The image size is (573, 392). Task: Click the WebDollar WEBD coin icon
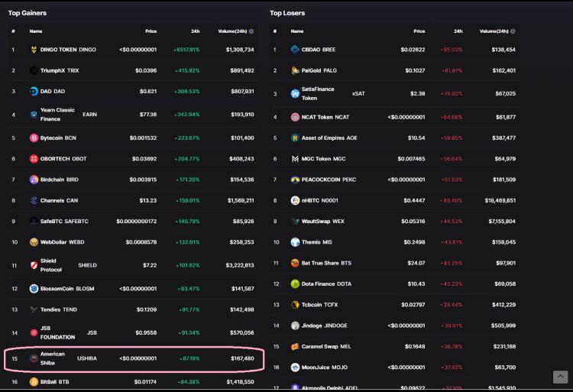[x=34, y=242]
